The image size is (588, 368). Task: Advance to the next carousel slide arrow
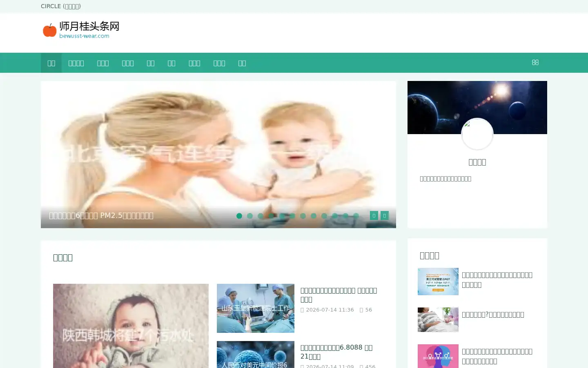385,215
